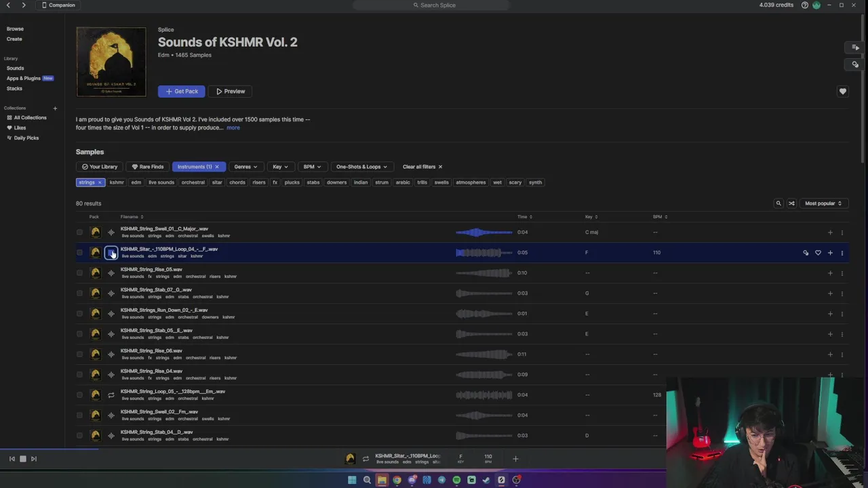The image size is (868, 488).
Task: Open options menu for Strings_Run_Down_02 row
Action: (x=842, y=314)
